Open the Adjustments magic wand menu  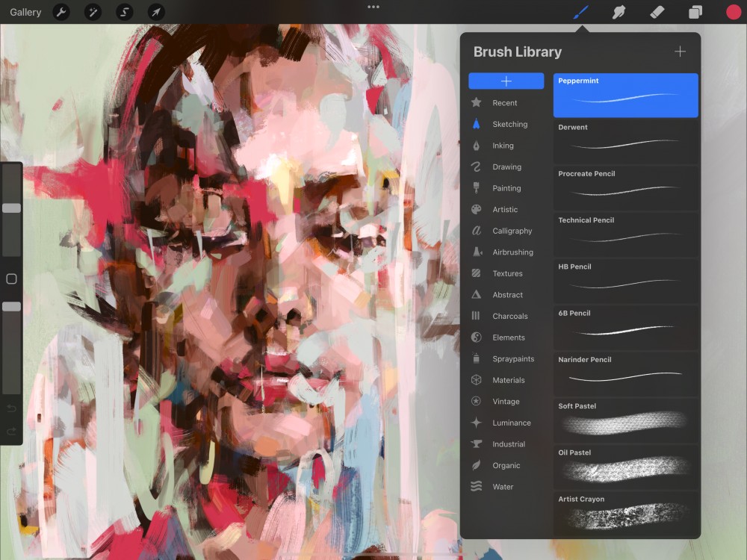[x=93, y=12]
